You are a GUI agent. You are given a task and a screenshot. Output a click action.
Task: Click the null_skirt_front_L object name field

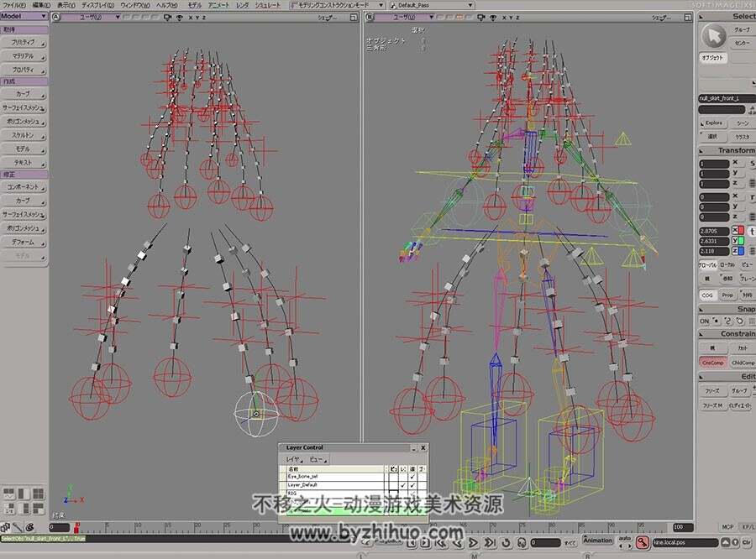(726, 98)
